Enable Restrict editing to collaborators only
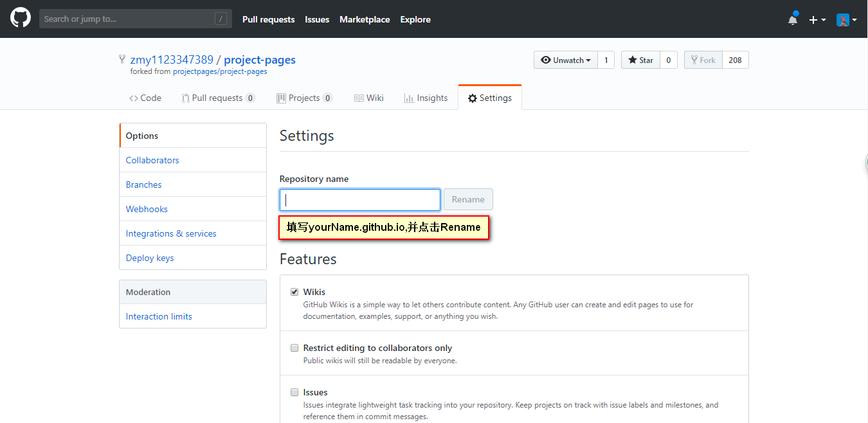 [294, 348]
